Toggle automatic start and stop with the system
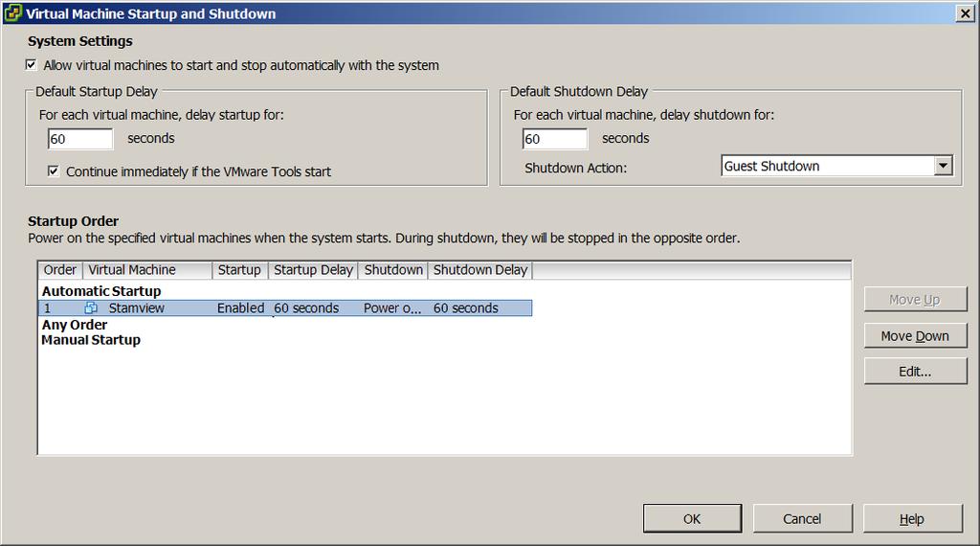This screenshot has height=546, width=980. coord(31,64)
